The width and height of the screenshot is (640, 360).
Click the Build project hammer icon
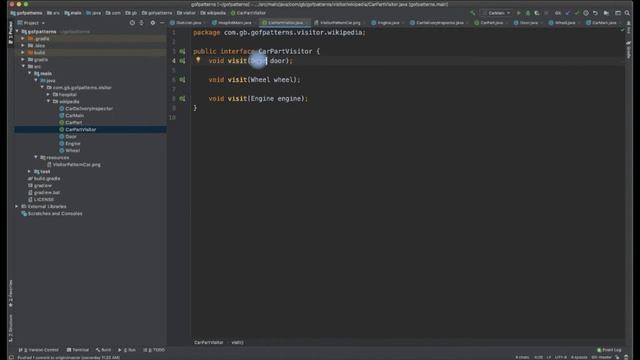(473, 13)
